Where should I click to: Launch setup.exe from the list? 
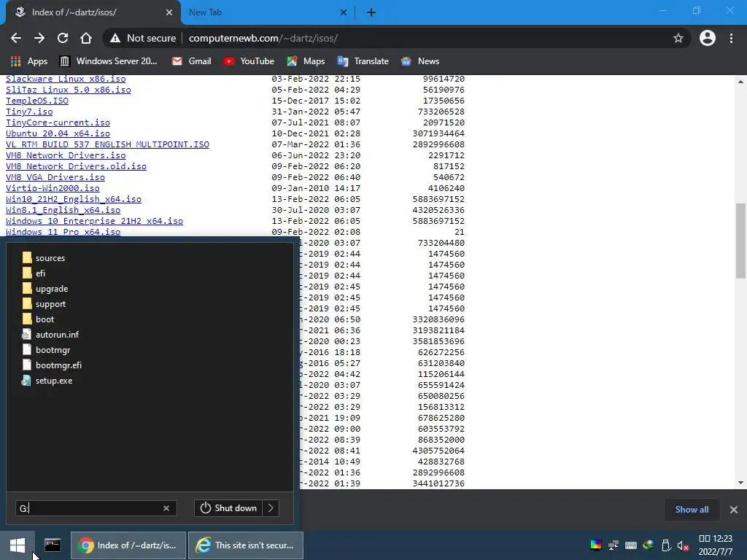47,381
